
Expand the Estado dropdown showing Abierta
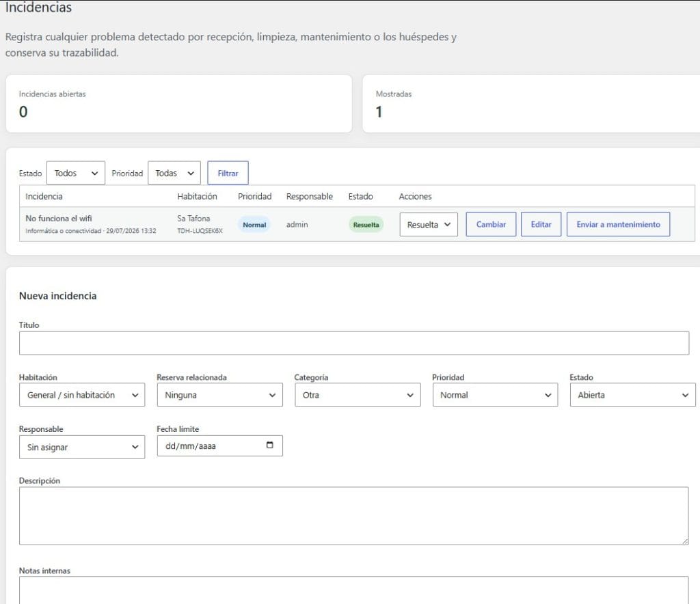[632, 395]
